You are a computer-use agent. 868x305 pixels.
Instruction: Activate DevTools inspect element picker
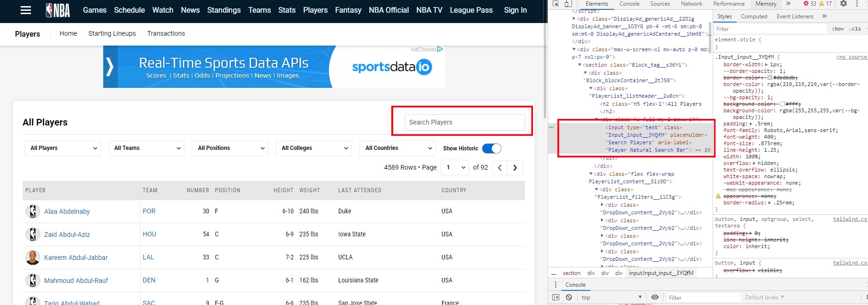click(556, 4)
